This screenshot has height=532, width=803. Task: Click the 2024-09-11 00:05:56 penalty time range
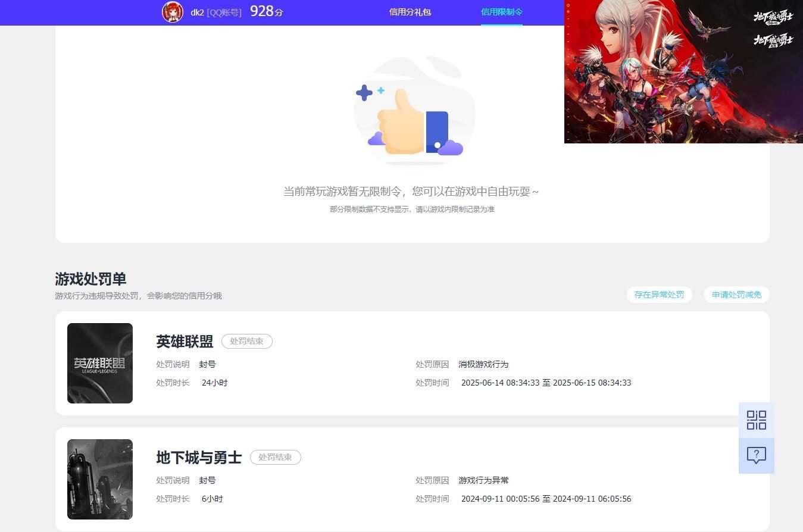coord(546,499)
